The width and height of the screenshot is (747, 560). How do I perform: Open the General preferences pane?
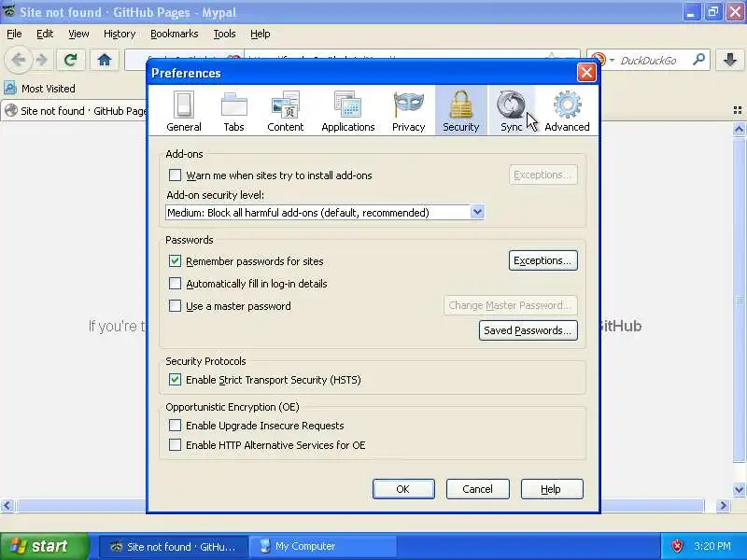(183, 111)
